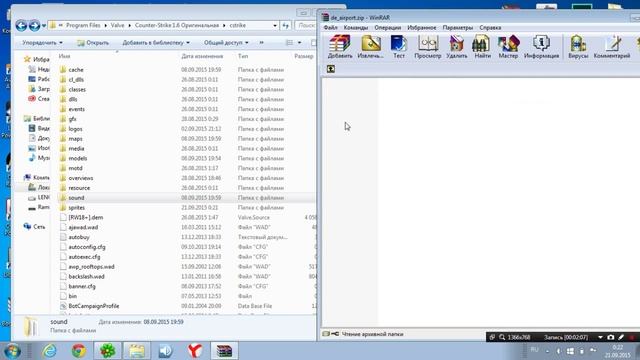Sort by Тип column header
The image size is (640, 360).
[243, 56]
